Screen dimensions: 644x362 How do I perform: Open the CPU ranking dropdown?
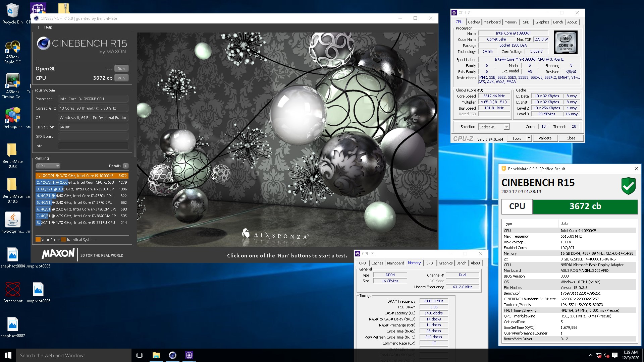click(x=48, y=166)
